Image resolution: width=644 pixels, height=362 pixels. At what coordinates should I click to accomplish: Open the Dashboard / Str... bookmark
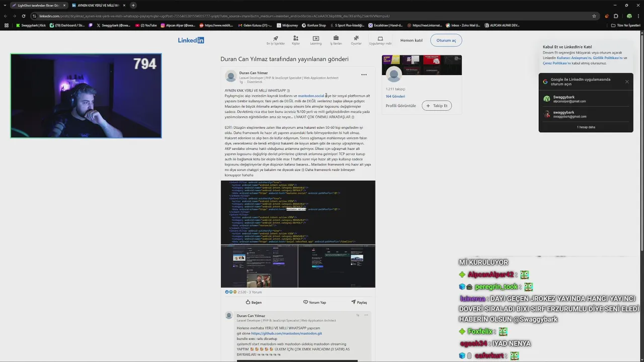click(x=67, y=25)
